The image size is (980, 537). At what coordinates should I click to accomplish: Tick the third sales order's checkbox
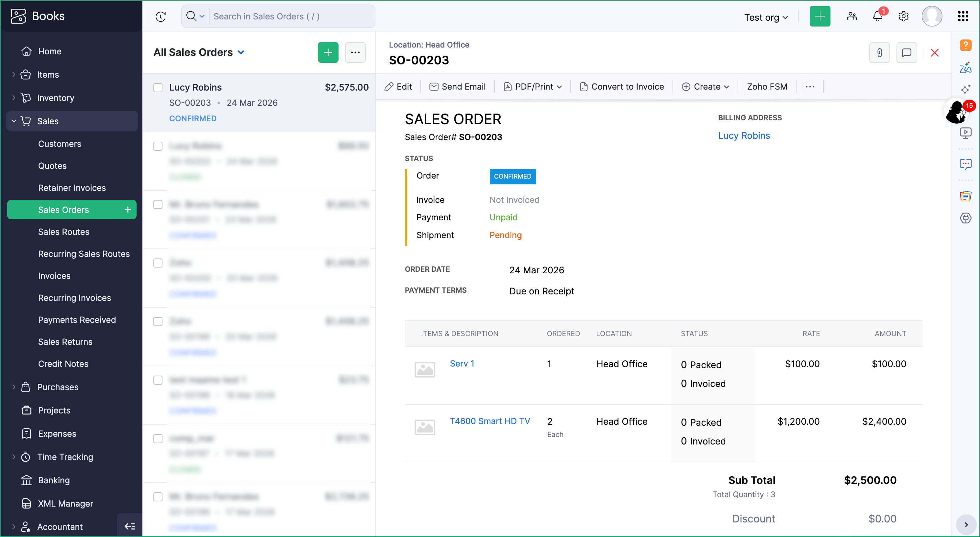click(x=158, y=204)
